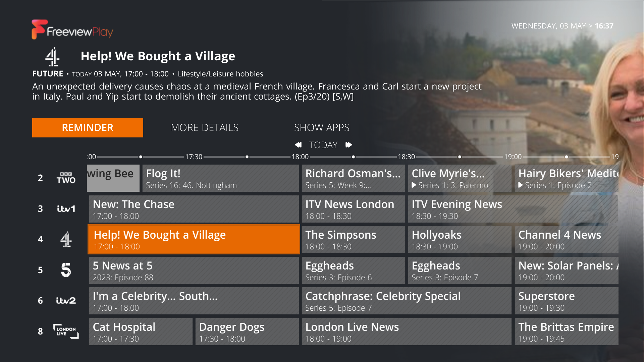
Task: Open MORE DETAILS for the programme
Action: click(205, 128)
